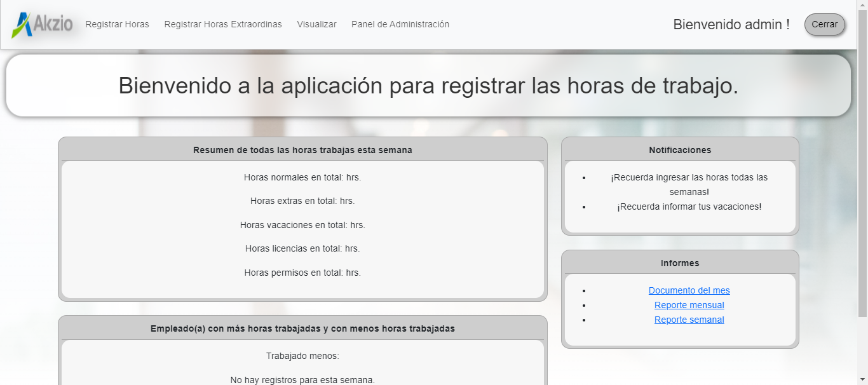Click scrollbar up arrow
Viewport: 868px width, 385px height.
[862, 5]
